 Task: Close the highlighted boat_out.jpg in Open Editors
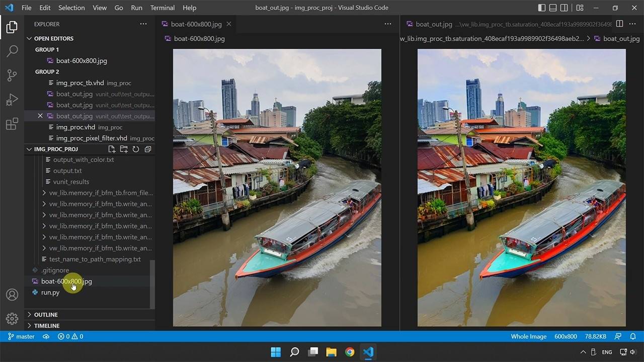40,116
